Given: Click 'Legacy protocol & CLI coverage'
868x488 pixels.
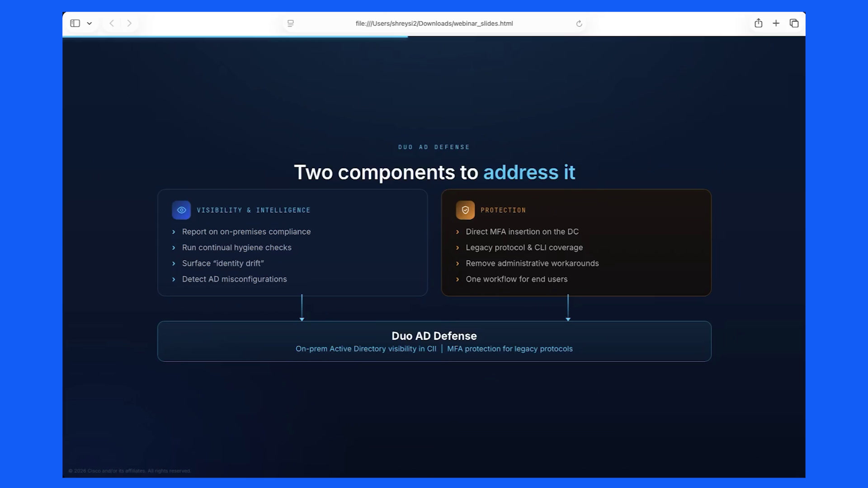Looking at the screenshot, I should point(524,248).
